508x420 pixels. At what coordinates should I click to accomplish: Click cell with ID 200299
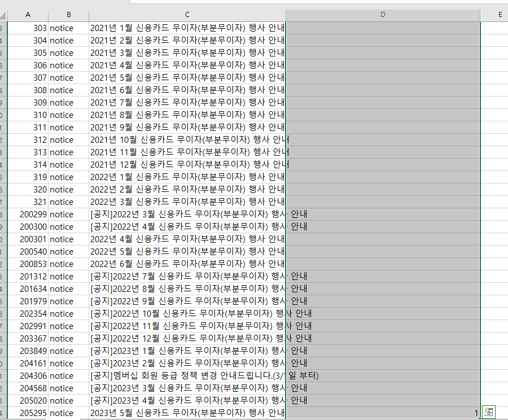pyautogui.click(x=28, y=215)
